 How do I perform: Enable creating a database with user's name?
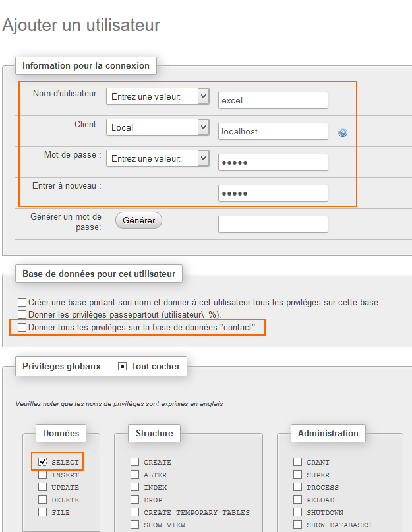click(x=22, y=303)
